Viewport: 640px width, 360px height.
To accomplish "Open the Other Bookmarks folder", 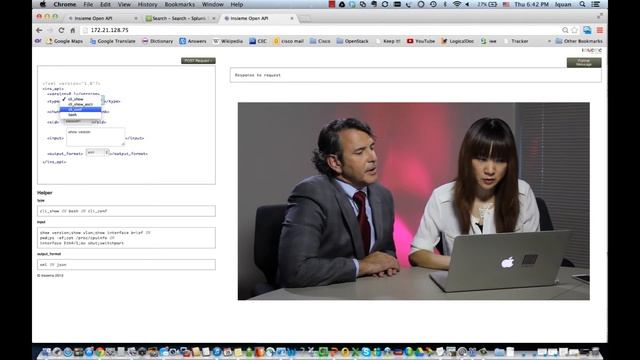I will pyautogui.click(x=579, y=41).
